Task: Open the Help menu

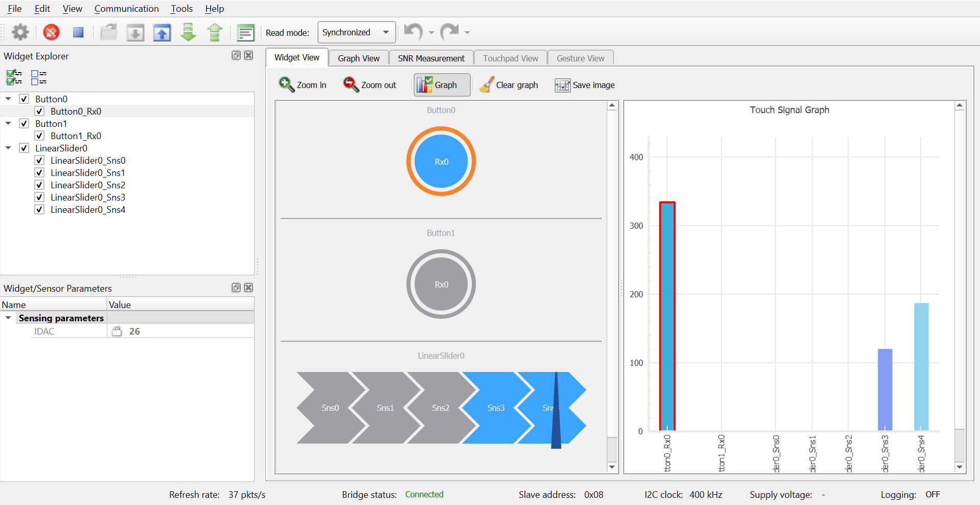Action: pyautogui.click(x=214, y=9)
